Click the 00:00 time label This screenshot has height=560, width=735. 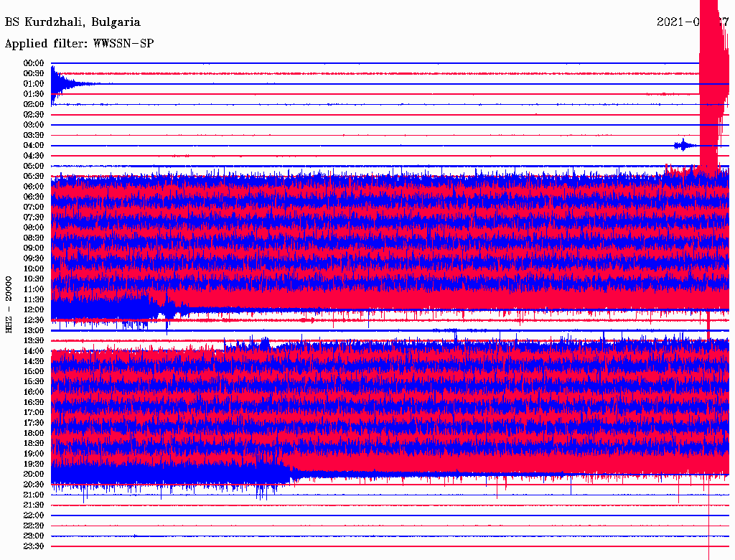click(34, 63)
